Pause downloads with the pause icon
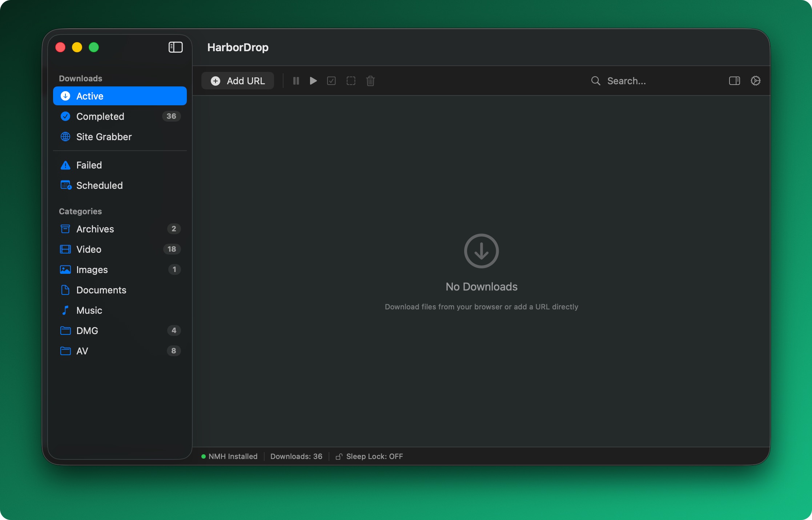 (x=296, y=81)
